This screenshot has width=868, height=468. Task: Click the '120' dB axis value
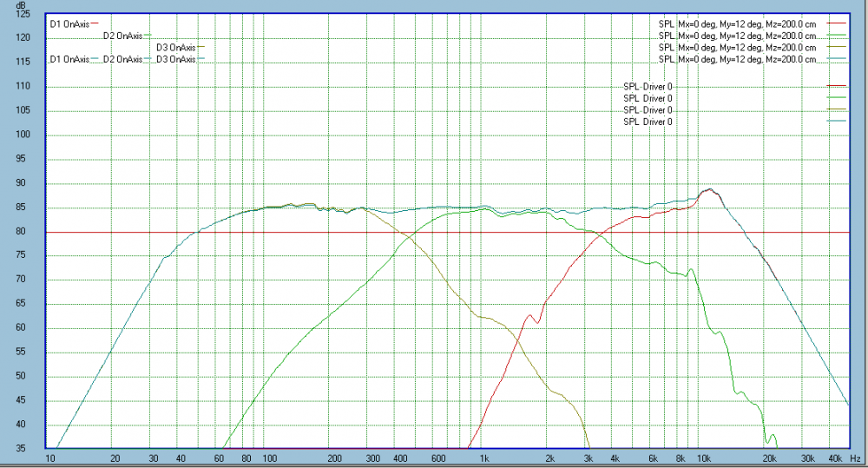(23, 37)
